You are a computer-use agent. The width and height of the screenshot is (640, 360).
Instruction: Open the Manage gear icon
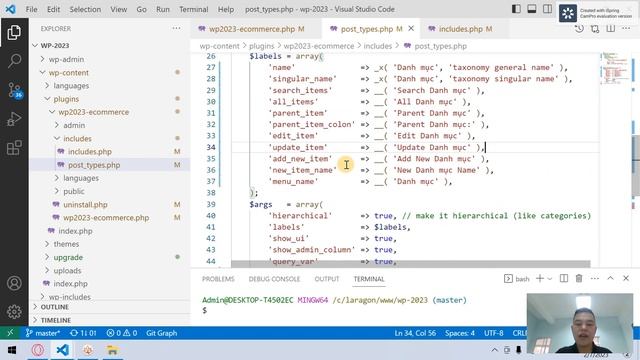pos(14,311)
